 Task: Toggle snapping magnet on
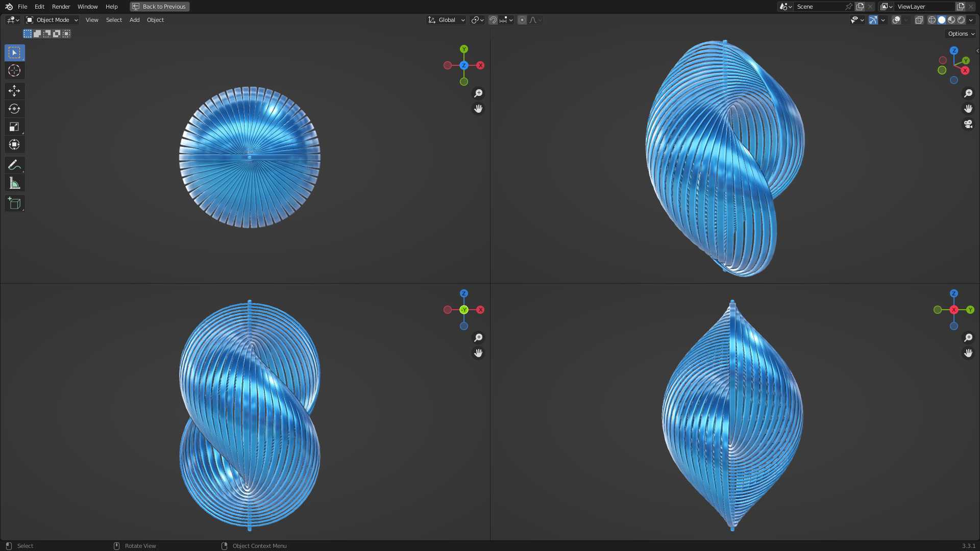pos(493,20)
